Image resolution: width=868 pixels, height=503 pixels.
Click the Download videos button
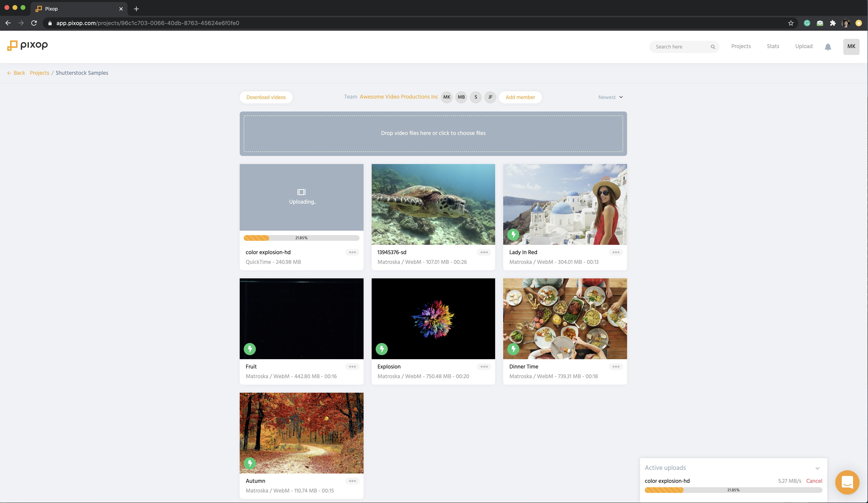pyautogui.click(x=266, y=97)
